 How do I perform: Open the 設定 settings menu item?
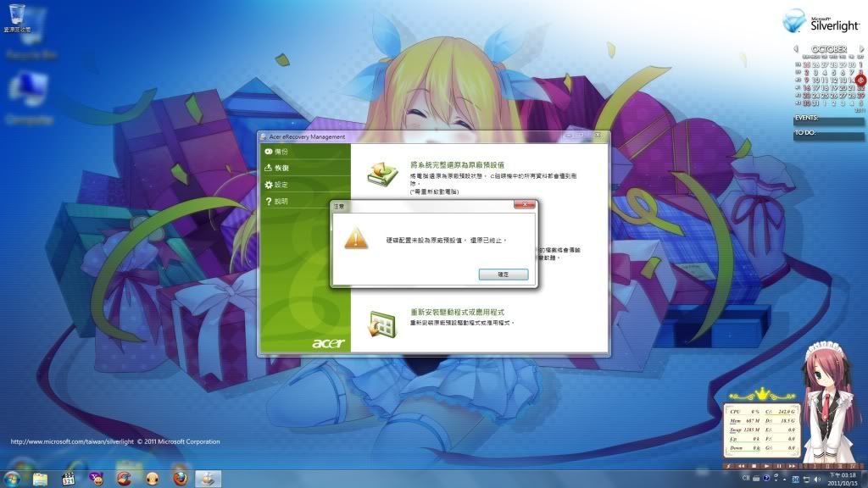[281, 185]
